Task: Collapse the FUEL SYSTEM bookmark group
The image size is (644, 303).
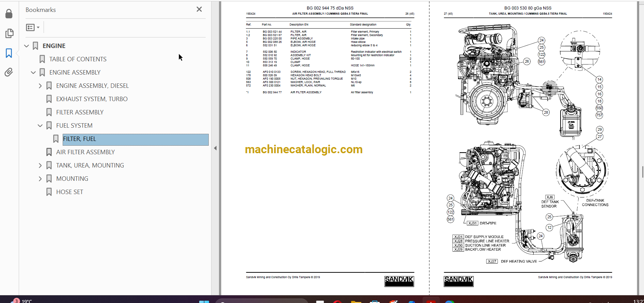Action: (x=40, y=126)
